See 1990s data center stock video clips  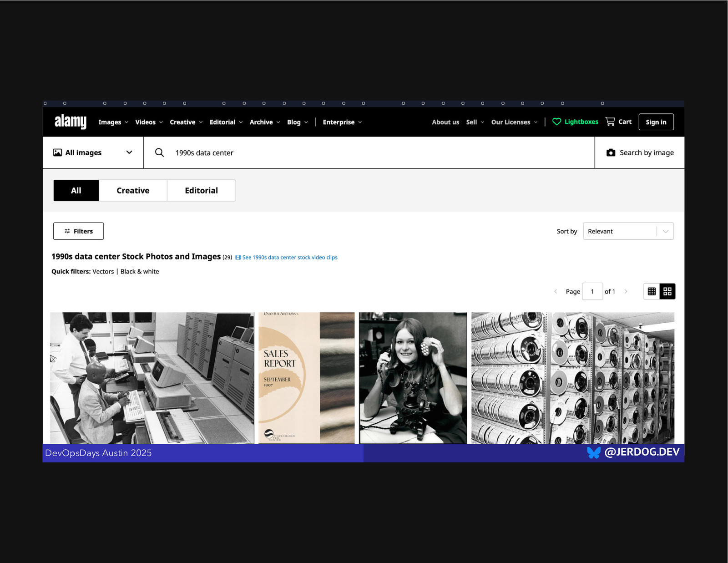290,257
